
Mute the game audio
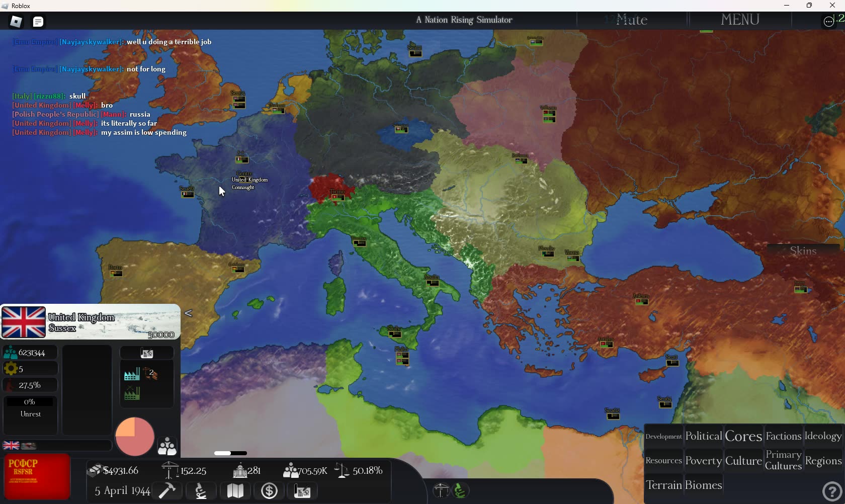click(631, 20)
